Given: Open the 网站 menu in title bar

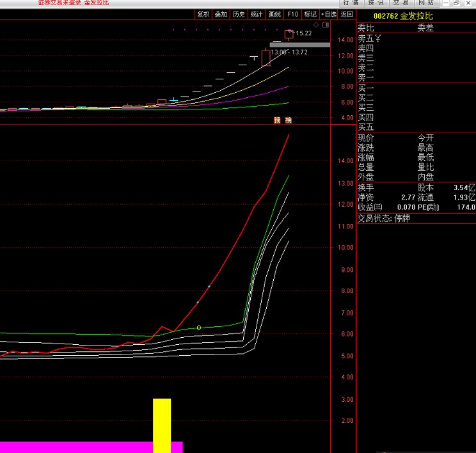Looking at the screenshot, I should coord(426,3).
